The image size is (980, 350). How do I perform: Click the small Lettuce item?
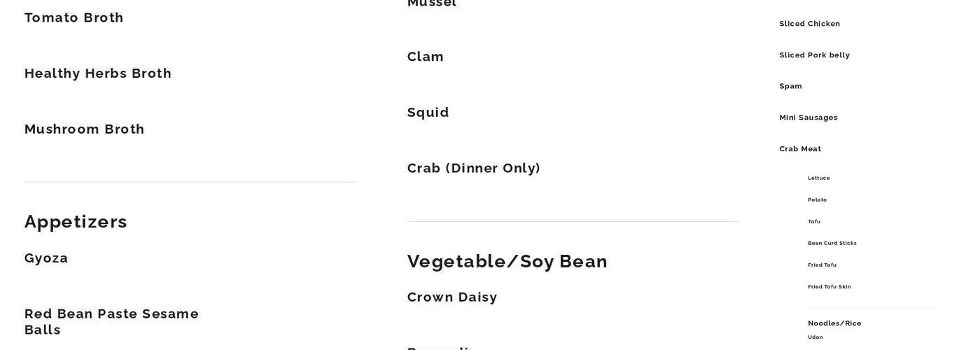[819, 178]
